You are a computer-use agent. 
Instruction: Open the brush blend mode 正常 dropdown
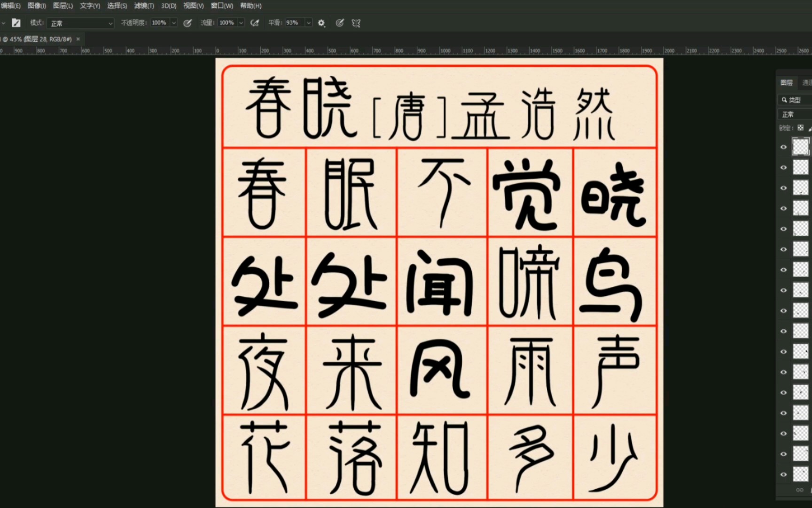coord(80,23)
